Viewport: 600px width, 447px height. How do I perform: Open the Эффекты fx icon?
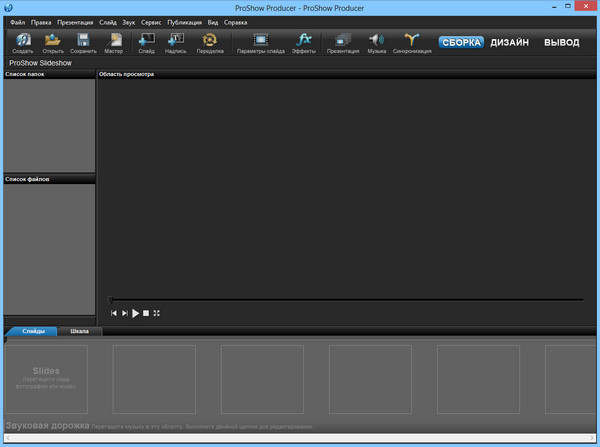[304, 41]
